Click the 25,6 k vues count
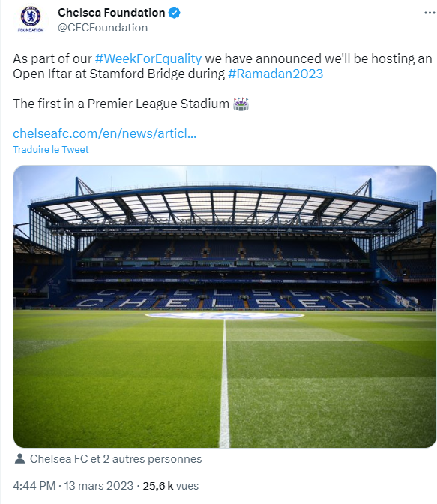The width and height of the screenshot is (437, 504). point(171,486)
